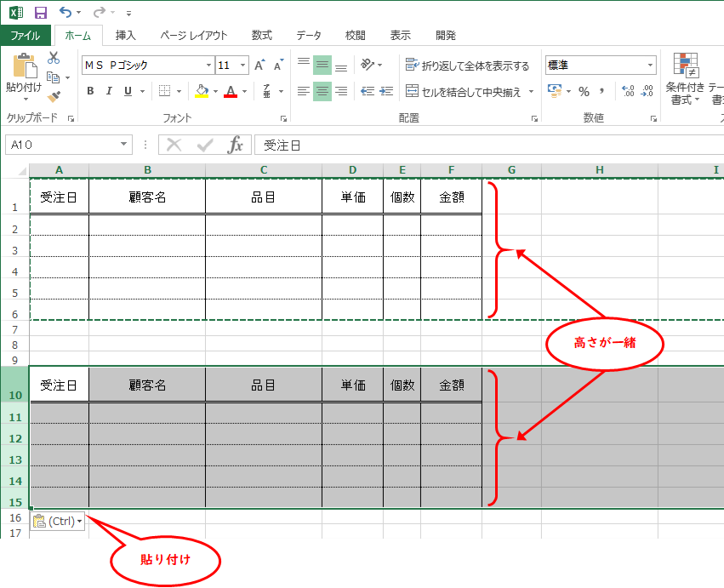This screenshot has height=588, width=724.
Task: Click the Increase Font Size icon
Action: [260, 66]
